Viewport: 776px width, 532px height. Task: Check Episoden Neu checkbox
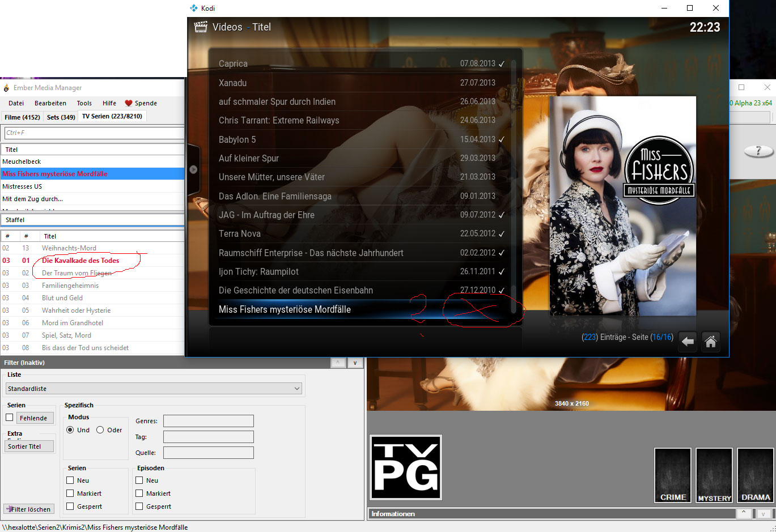pos(139,480)
